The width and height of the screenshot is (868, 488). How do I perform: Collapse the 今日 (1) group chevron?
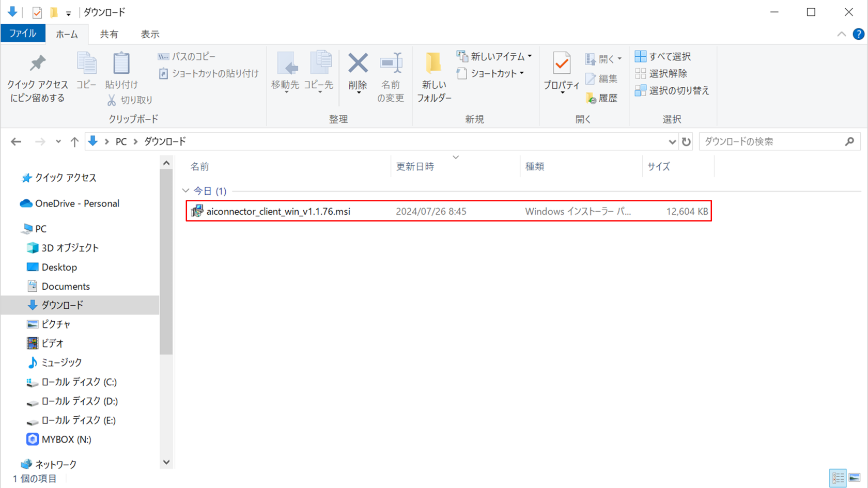(186, 191)
